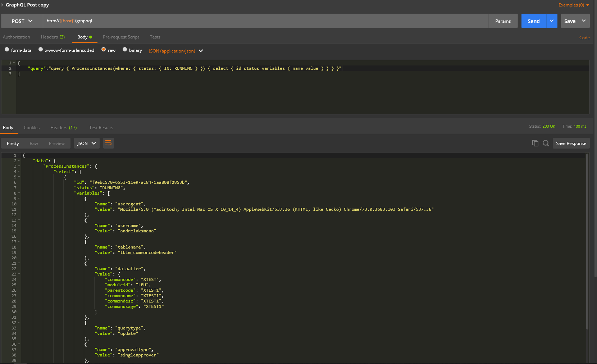Open response format JSON dropdown

coord(87,143)
